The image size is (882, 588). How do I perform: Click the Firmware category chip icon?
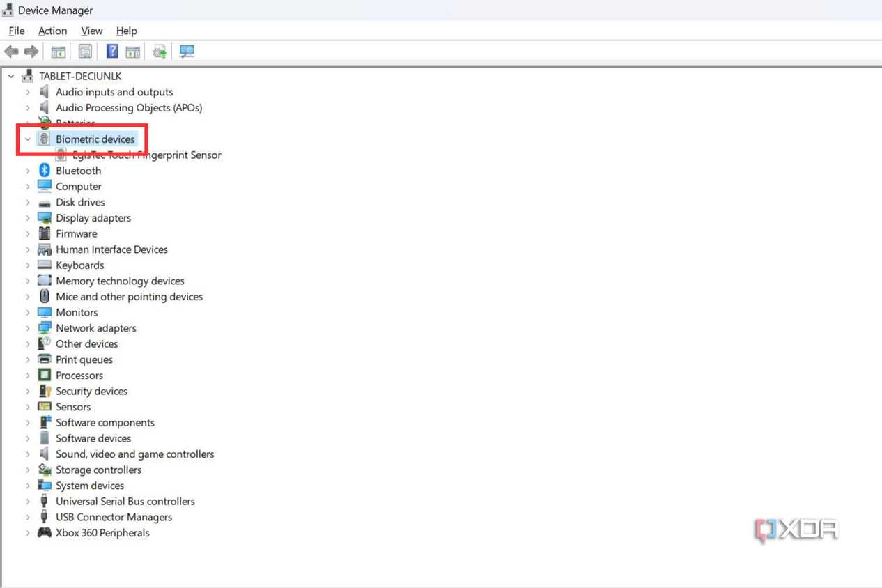[x=45, y=233]
